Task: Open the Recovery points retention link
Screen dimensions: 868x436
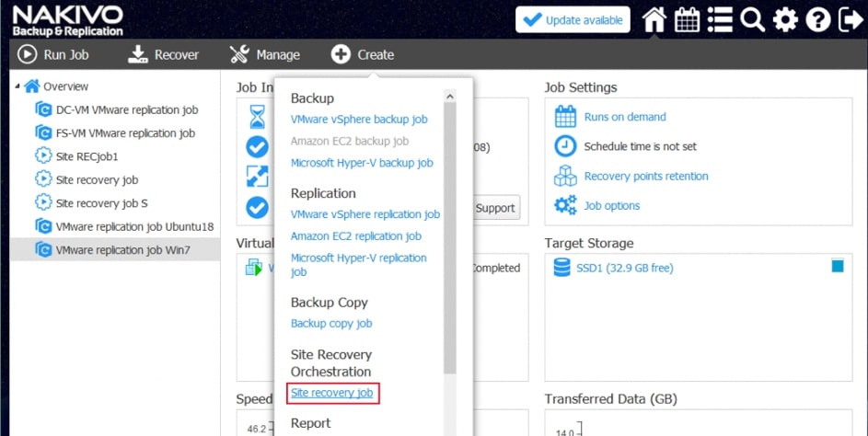Action: click(x=646, y=176)
